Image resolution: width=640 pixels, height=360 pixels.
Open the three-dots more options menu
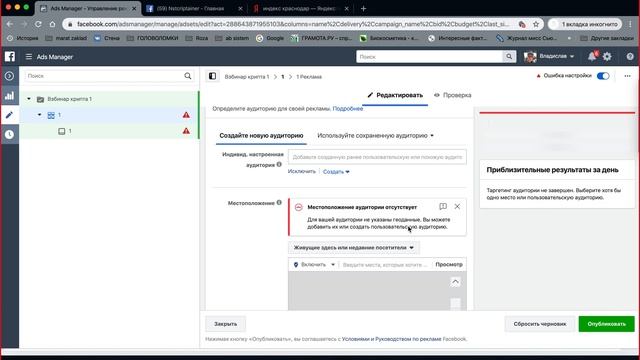coord(627,76)
